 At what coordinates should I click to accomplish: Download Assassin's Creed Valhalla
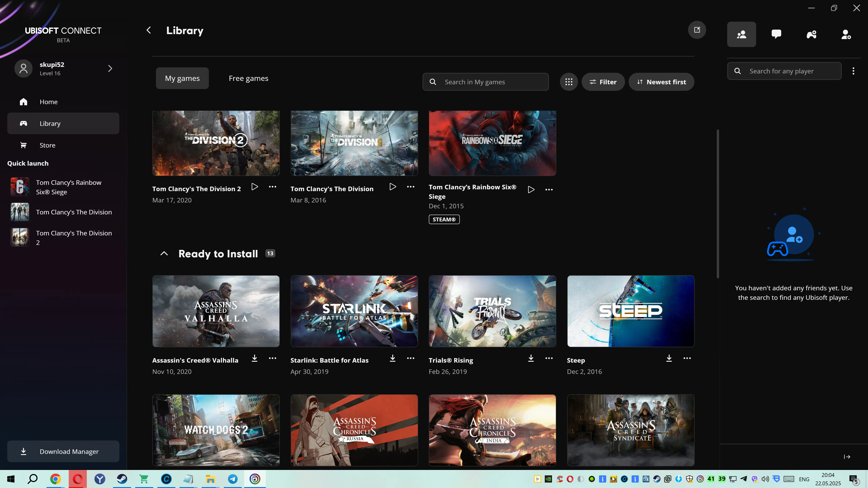pos(255,358)
